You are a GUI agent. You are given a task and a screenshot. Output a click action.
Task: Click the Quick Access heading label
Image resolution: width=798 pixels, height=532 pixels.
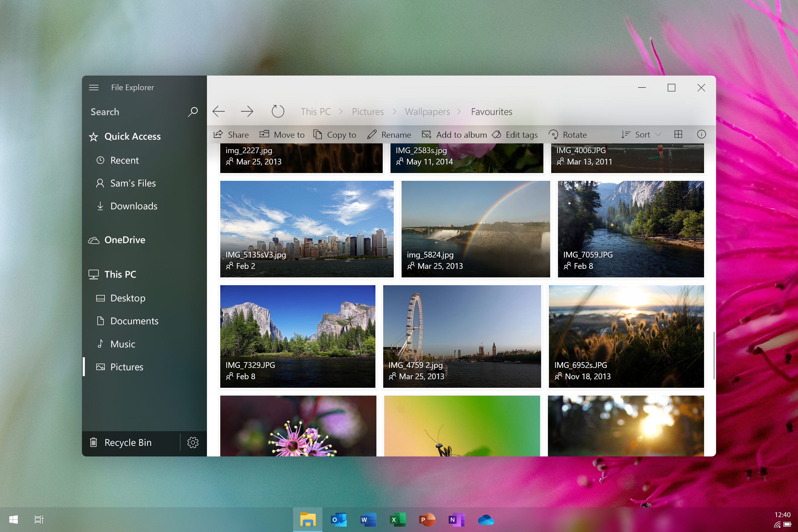pos(133,136)
